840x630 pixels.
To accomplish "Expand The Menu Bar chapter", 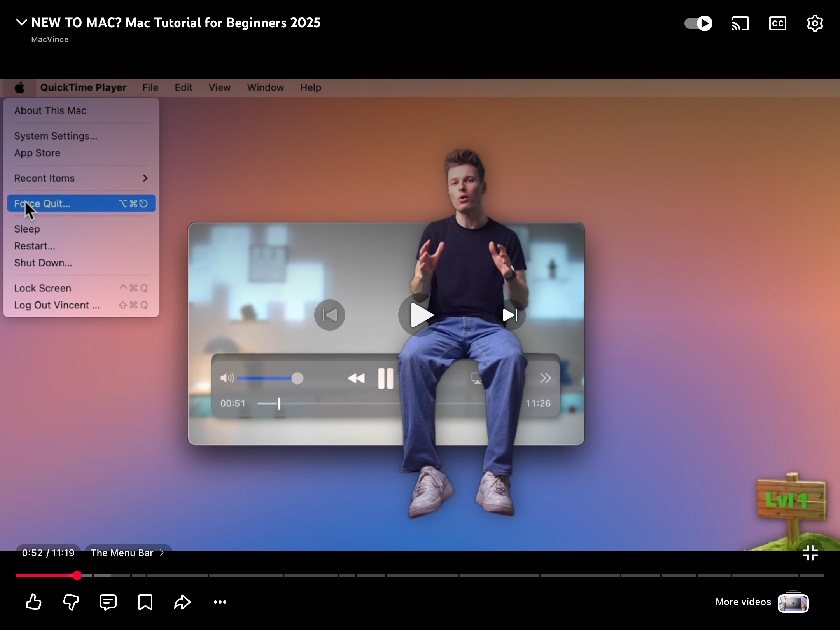I will [128, 553].
